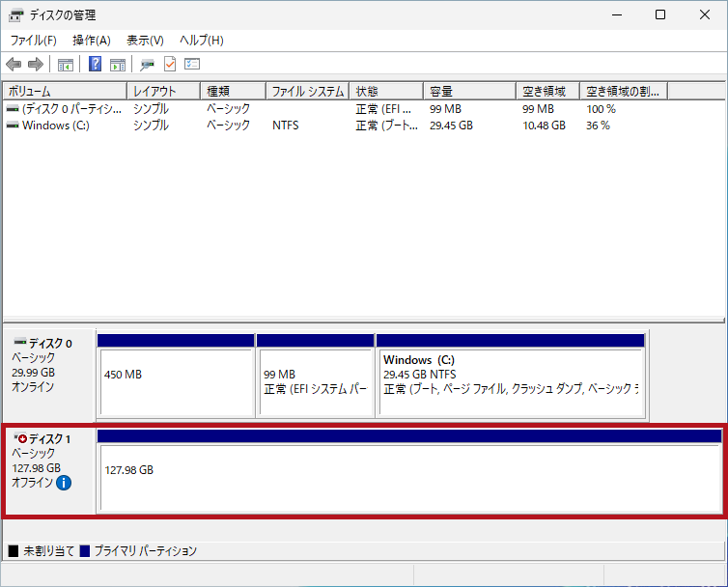Open Help via blue question mark icon
The image size is (728, 587).
96,65
